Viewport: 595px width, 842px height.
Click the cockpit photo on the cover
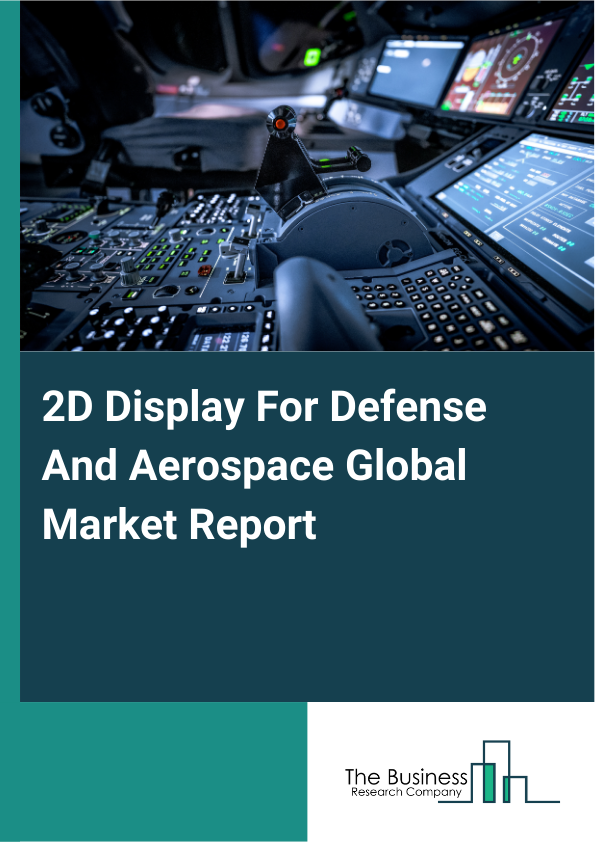point(307,176)
